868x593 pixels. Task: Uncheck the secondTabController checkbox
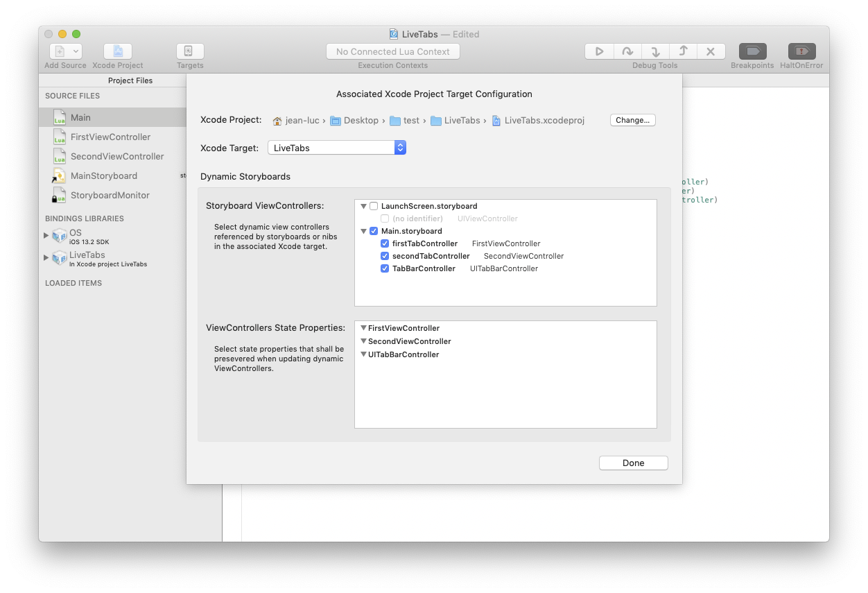tap(385, 256)
